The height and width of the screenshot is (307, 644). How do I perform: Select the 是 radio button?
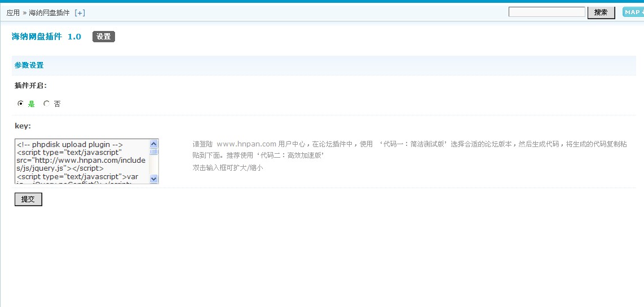[x=20, y=104]
